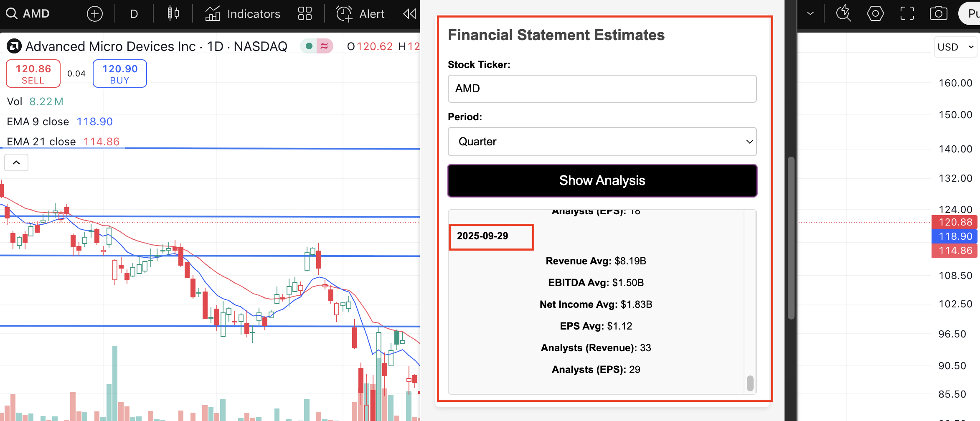
Task: Click the market status green dot
Action: pos(309,46)
